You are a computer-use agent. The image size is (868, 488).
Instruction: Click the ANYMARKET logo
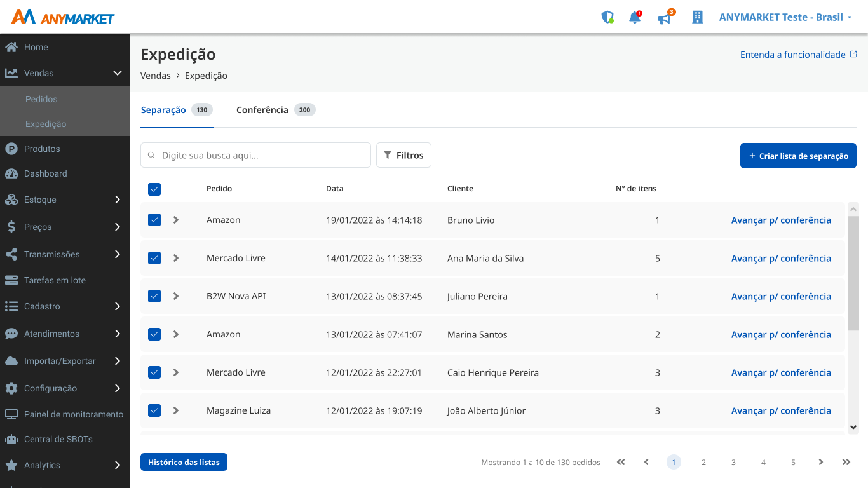tap(63, 17)
